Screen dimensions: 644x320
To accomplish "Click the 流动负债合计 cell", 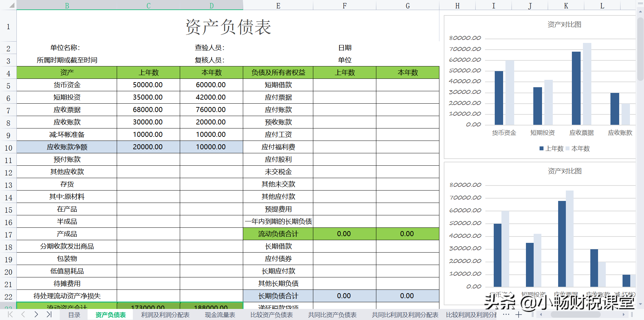I will (278, 234).
